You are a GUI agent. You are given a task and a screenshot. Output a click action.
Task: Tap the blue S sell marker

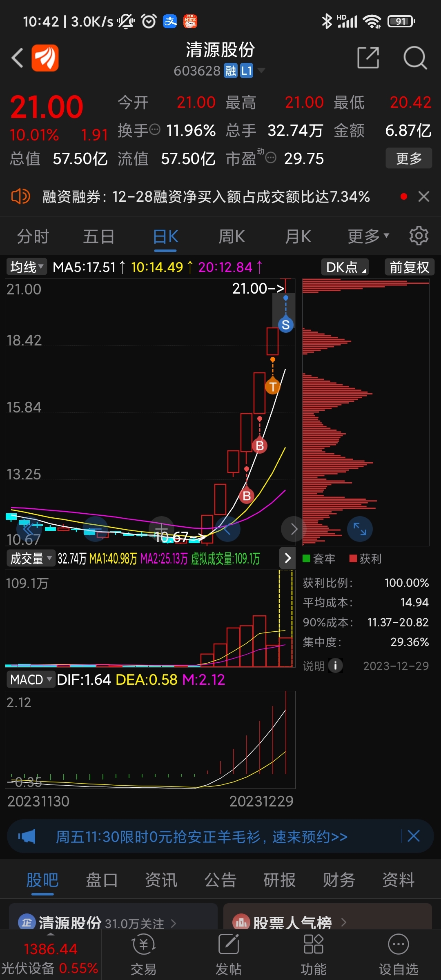tap(286, 325)
